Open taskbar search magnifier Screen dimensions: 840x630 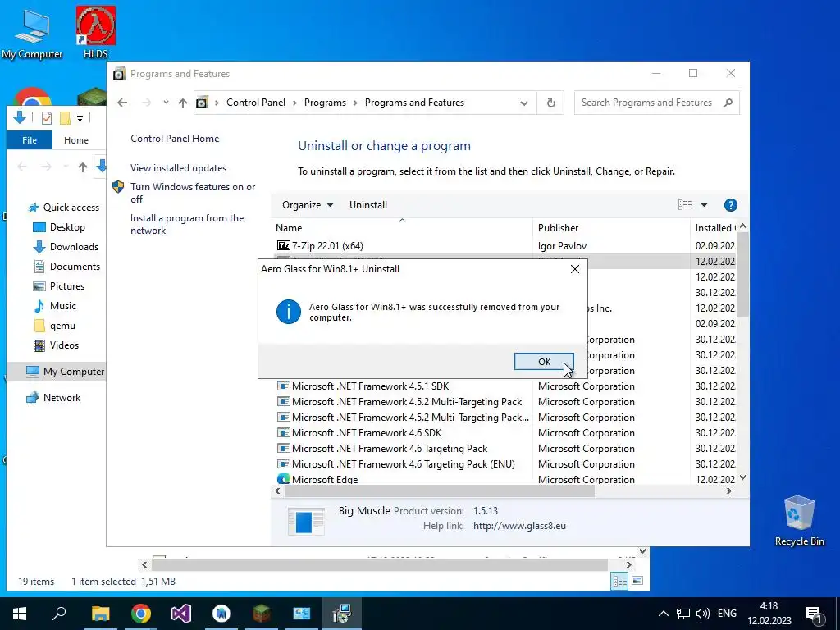tap(59, 614)
